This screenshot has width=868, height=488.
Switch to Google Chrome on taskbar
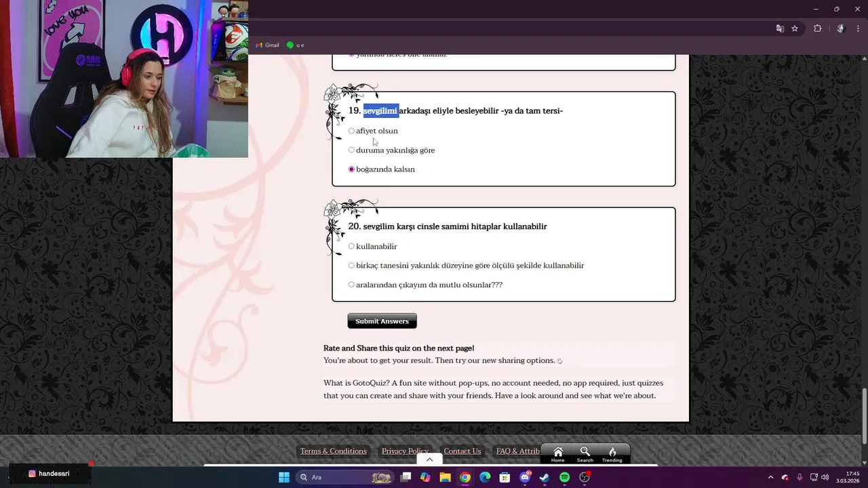coord(465,477)
